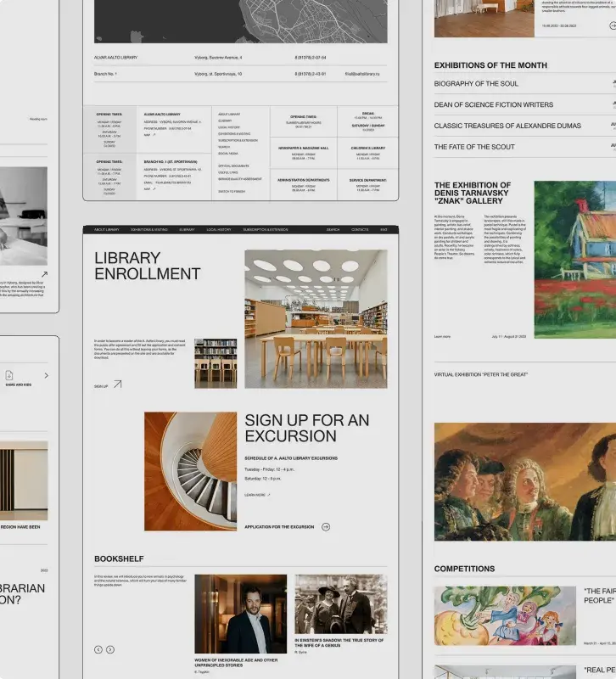616x679 pixels.
Task: Select The Fate of the Scout exhibition
Action: click(474, 147)
